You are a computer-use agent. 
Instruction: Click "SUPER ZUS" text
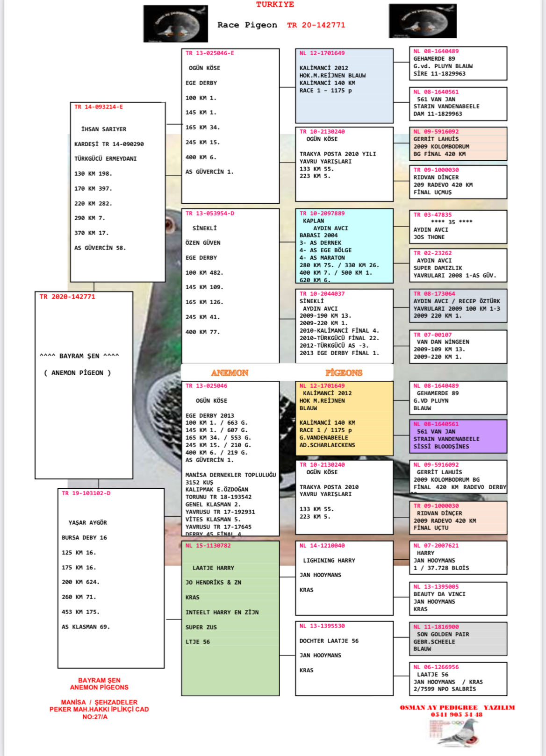click(x=201, y=627)
